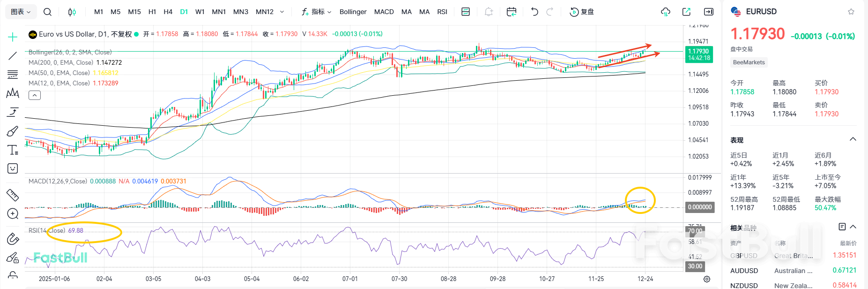The height and width of the screenshot is (289, 868).
Task: Collapse the indicator legend chevron box
Action: 35,95
